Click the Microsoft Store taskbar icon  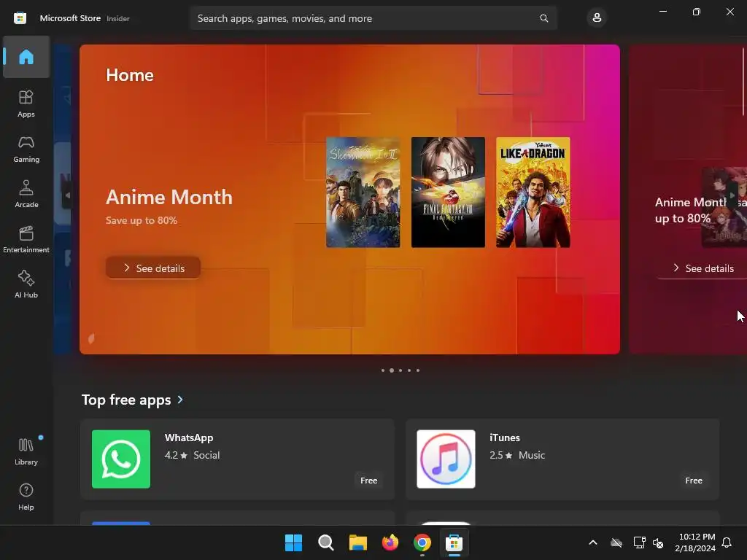[454, 542]
